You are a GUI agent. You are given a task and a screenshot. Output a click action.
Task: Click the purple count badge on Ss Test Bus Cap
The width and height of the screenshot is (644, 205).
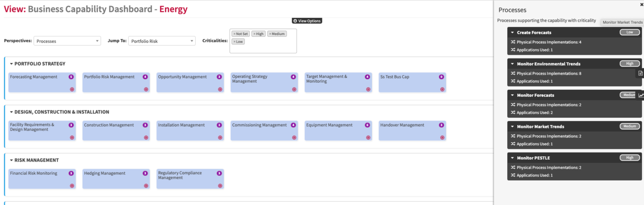coord(441,77)
